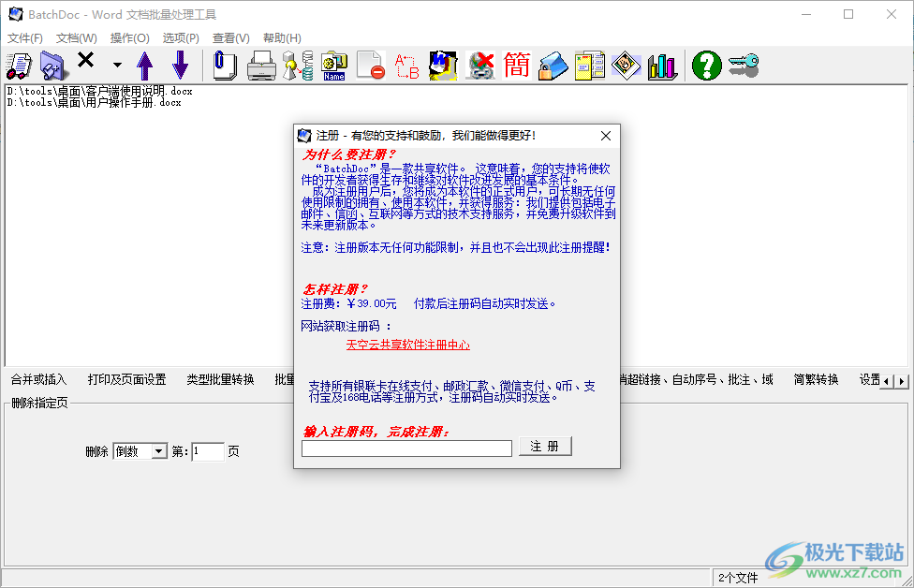The image size is (914, 588).
Task: Switch to 类型批量转换 tab
Action: (x=220, y=380)
